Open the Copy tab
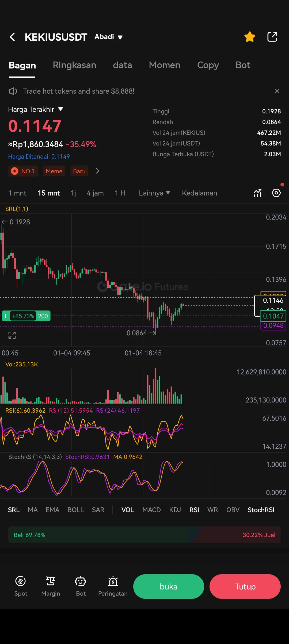 coord(208,65)
